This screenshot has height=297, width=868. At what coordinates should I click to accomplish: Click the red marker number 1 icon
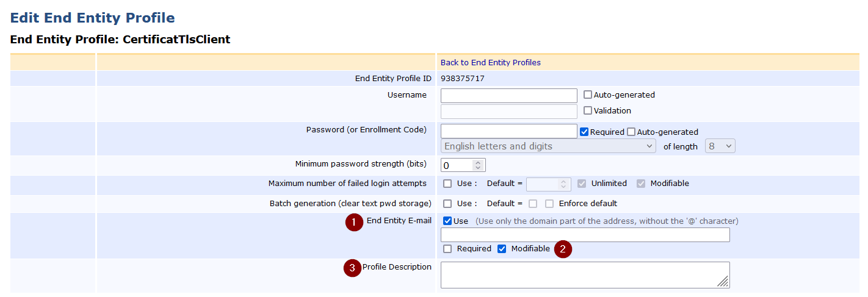354,223
